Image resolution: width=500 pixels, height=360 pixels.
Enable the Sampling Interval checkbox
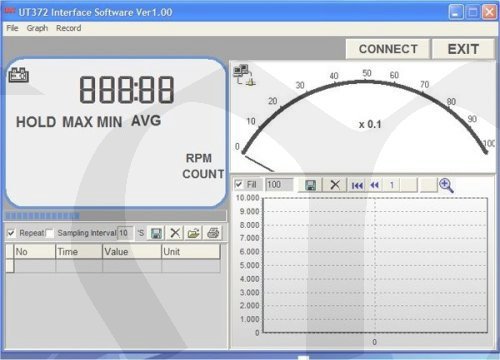tap(50, 233)
